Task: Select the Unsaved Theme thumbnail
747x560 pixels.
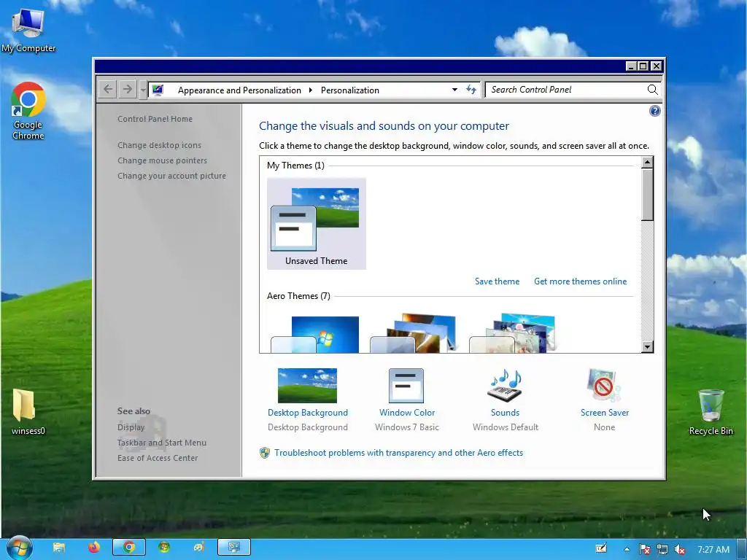Action: point(317,224)
